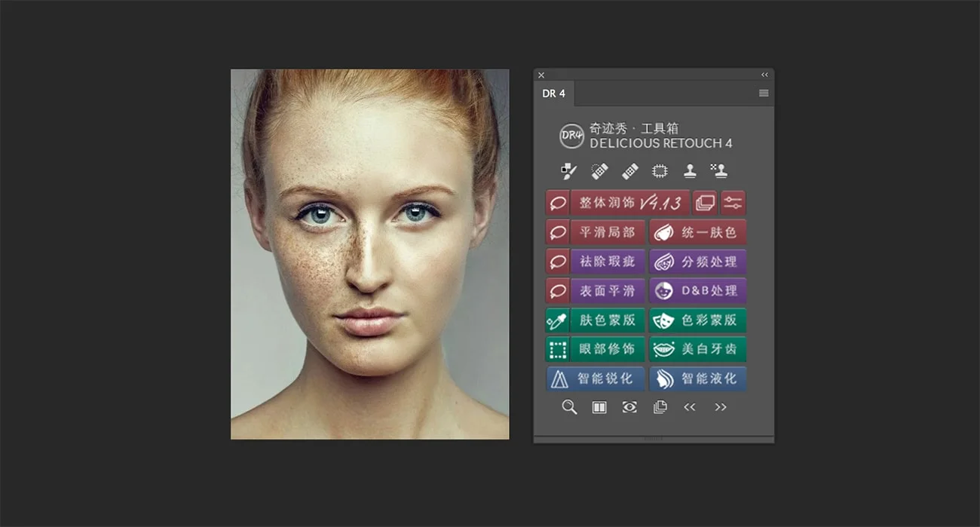Select the Spot Healing Brush tool icon
The width and height of the screenshot is (980, 527).
pos(599,170)
